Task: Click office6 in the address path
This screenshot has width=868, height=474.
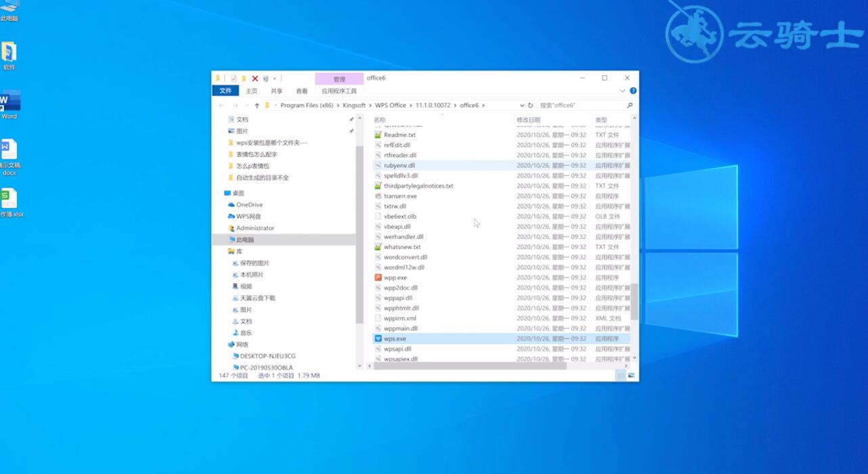Action: pos(469,106)
